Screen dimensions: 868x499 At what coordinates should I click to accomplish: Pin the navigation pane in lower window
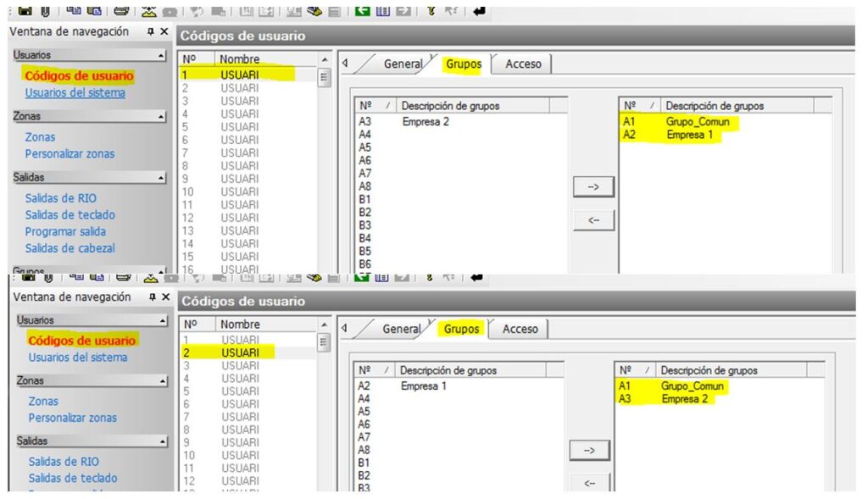(152, 297)
